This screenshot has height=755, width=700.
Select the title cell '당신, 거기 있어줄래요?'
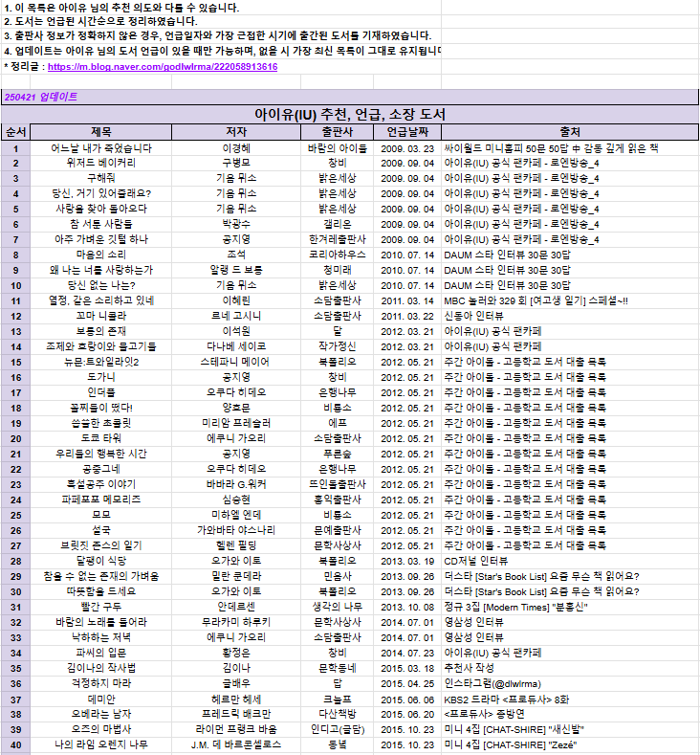(x=101, y=194)
